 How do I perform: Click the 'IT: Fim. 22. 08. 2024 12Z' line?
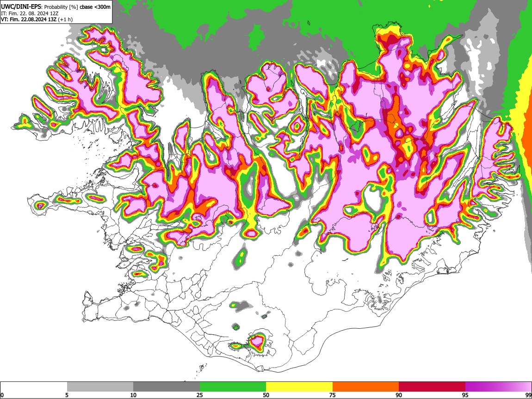(30, 13)
